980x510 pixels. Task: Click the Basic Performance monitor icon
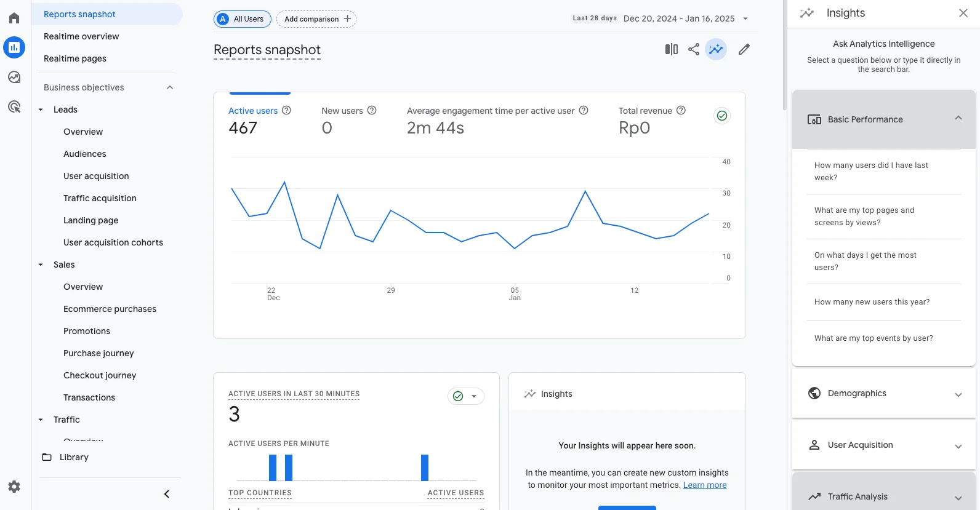click(x=814, y=119)
